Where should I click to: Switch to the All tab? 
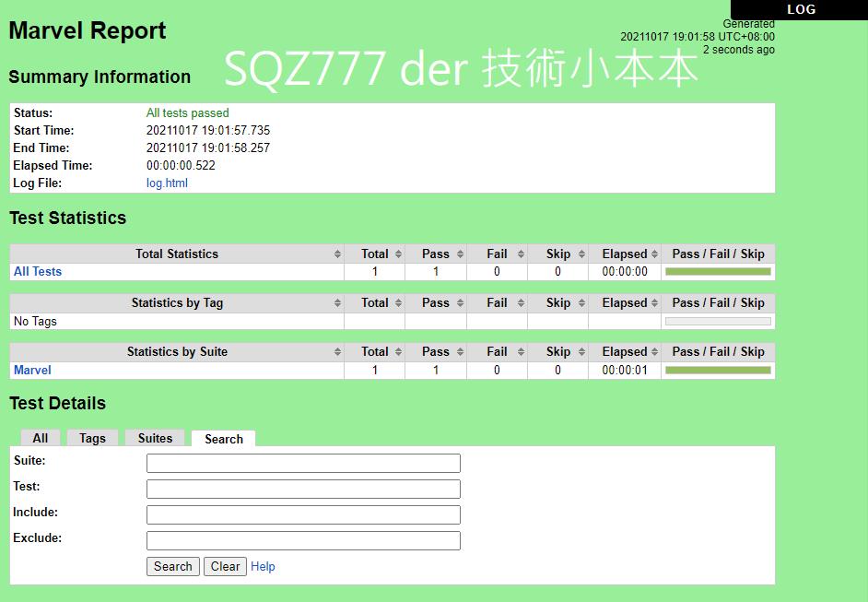coord(40,438)
